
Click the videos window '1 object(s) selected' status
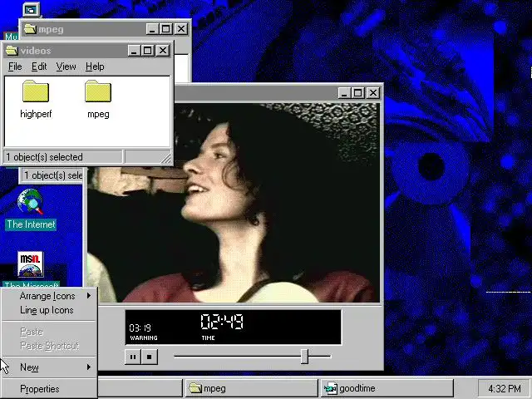coord(63,157)
